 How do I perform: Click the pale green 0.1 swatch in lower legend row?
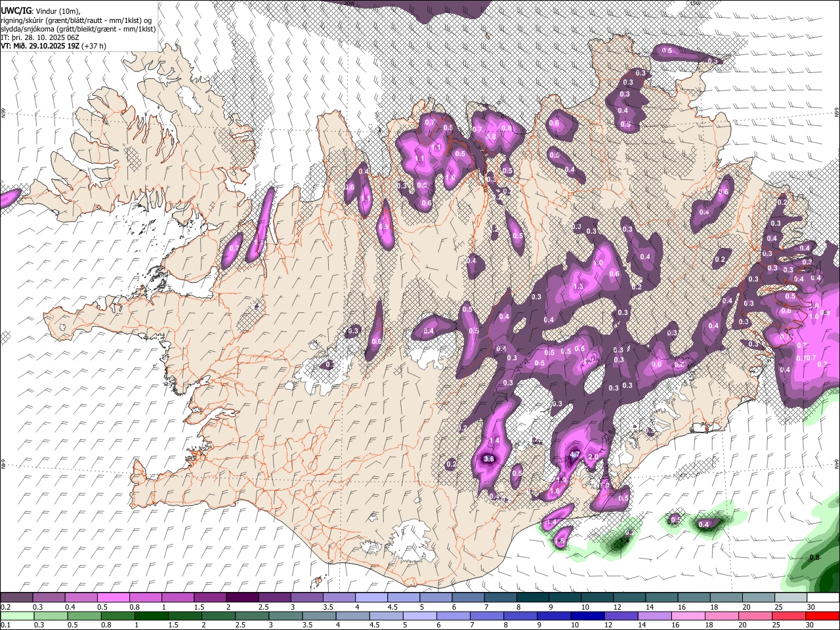[x=17, y=616]
